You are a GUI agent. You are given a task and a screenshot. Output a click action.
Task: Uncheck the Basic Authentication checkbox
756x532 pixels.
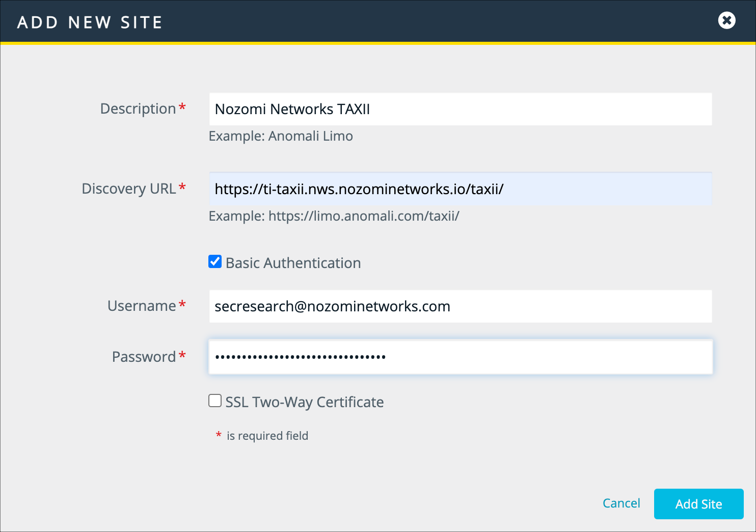tap(215, 262)
